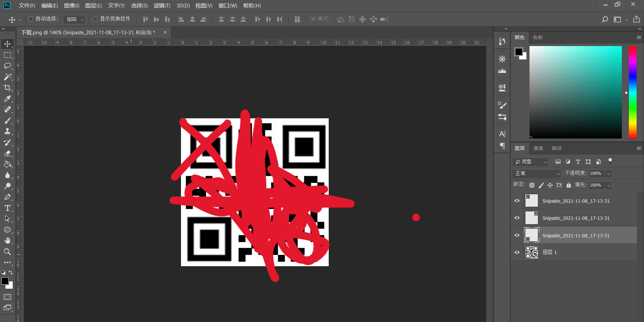The width and height of the screenshot is (644, 322).
Task: Open the 正常 blend mode dropdown
Action: (537, 173)
